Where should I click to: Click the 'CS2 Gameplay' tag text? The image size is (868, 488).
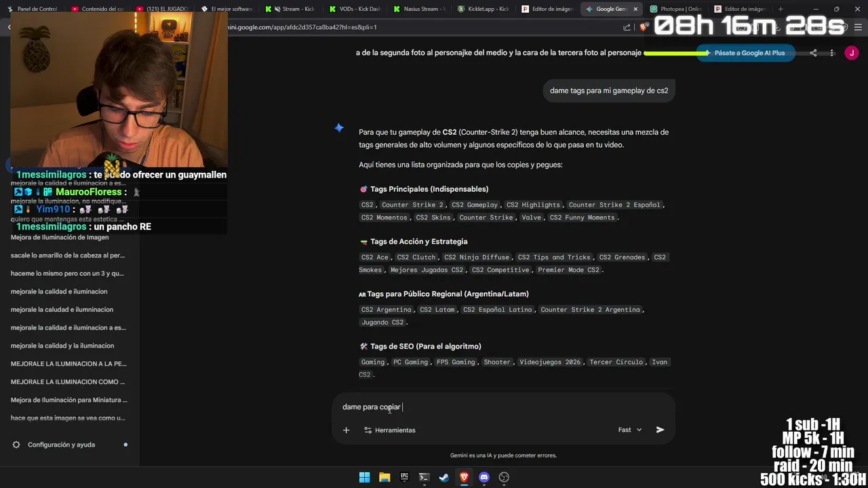pos(475,205)
